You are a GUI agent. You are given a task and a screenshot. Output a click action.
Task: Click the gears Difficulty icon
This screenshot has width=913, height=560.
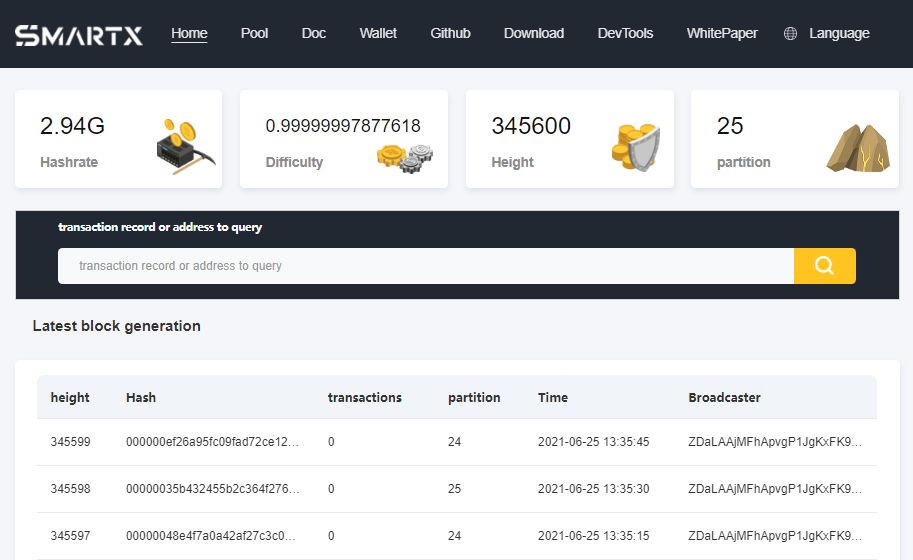coord(405,158)
